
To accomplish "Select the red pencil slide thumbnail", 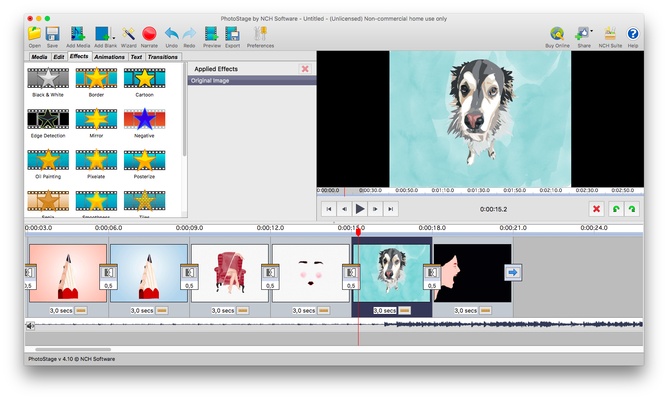I will pyautogui.click(x=68, y=273).
